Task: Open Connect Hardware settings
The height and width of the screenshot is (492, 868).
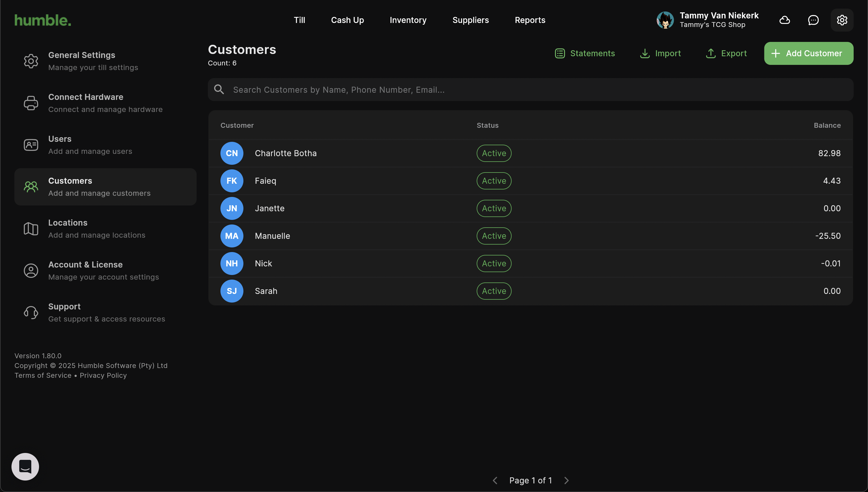Action: click(105, 103)
